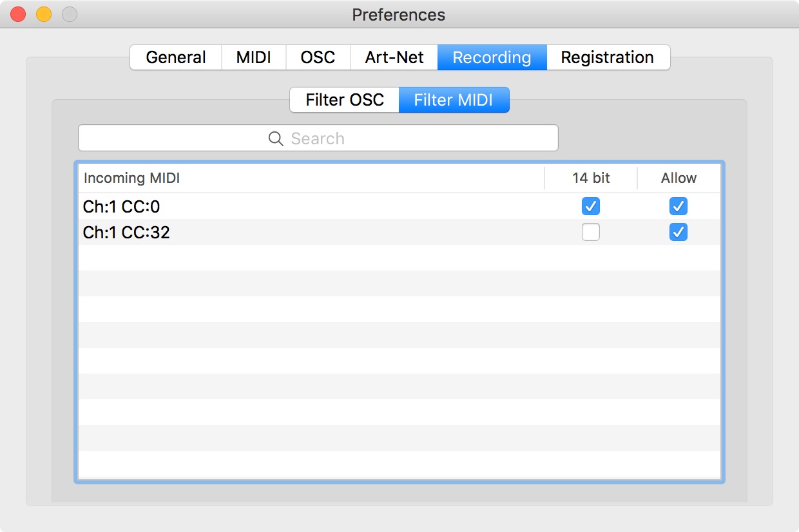Switch to the MIDI preferences tab
Image resolution: width=799 pixels, height=532 pixels.
coord(254,57)
